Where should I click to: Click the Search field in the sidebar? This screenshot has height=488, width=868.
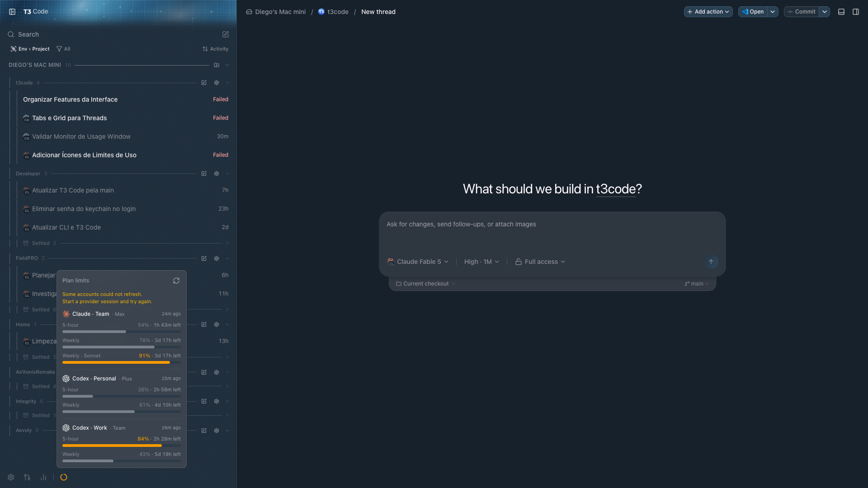click(113, 34)
